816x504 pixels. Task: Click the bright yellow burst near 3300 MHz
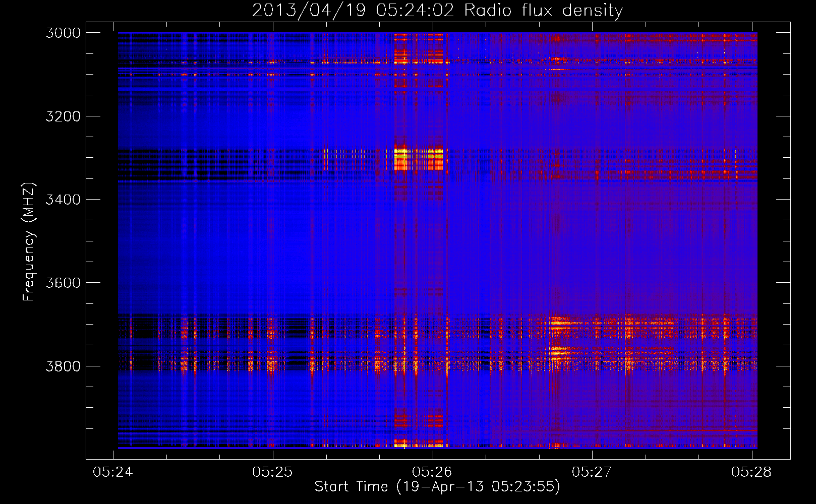[x=418, y=158]
